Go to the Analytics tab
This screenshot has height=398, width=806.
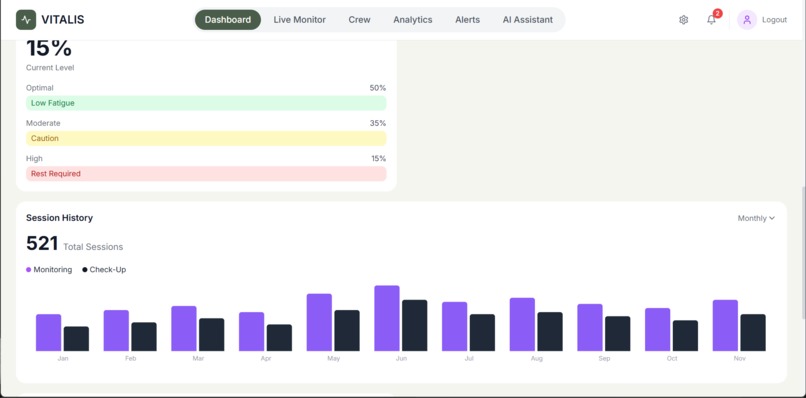(x=413, y=20)
